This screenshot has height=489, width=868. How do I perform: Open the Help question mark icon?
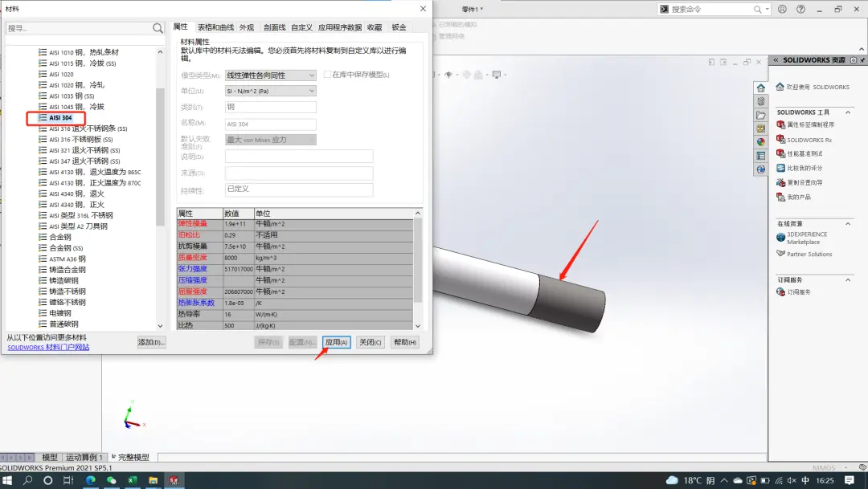click(801, 9)
